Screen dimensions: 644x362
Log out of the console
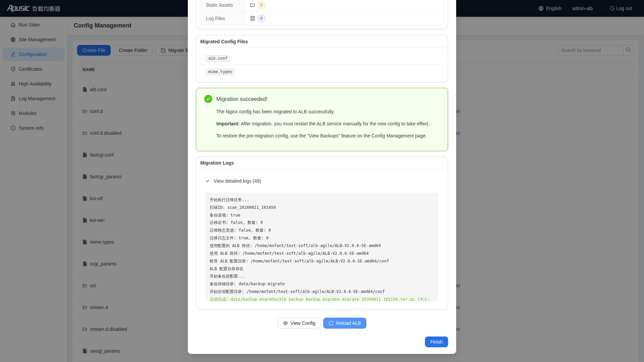point(621,8)
